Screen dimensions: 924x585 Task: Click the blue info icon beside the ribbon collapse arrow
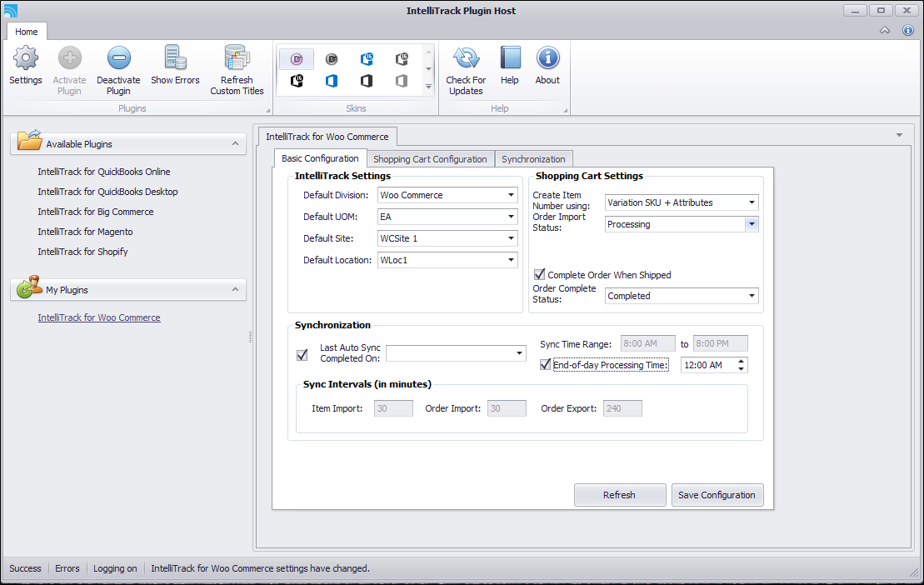pyautogui.click(x=908, y=31)
